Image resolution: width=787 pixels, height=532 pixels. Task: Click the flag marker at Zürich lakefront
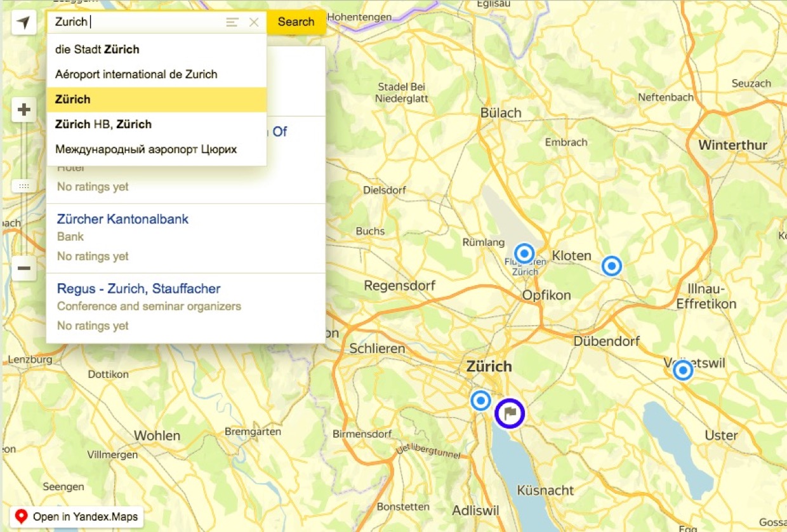(x=509, y=413)
